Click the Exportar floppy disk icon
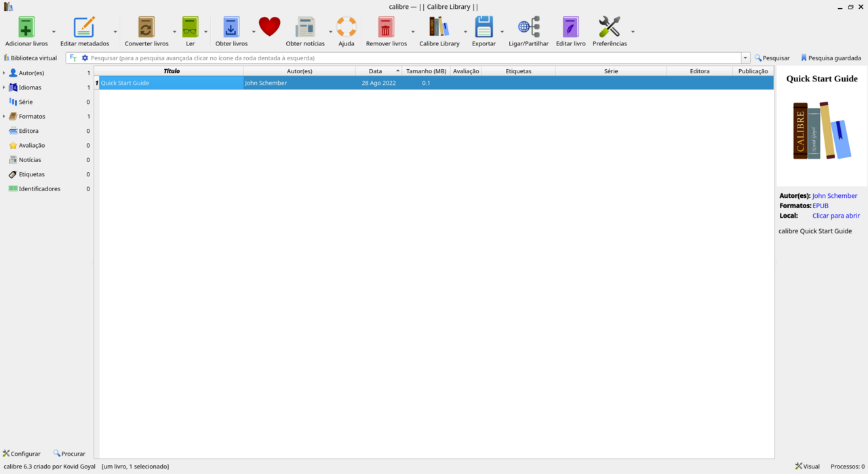Screen dimensions: 868x474 [484, 27]
